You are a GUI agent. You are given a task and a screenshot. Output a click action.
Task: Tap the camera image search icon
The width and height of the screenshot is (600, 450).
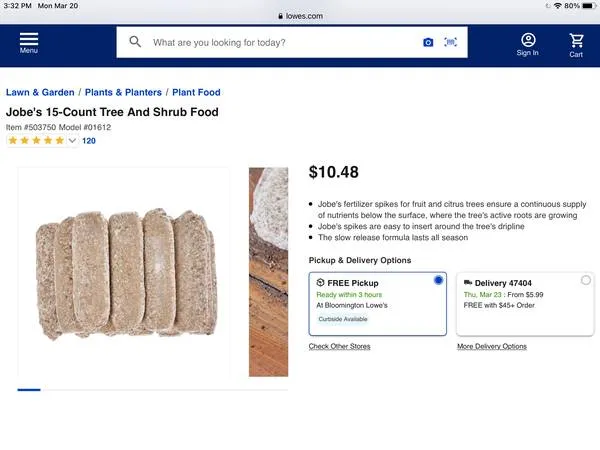(x=428, y=43)
